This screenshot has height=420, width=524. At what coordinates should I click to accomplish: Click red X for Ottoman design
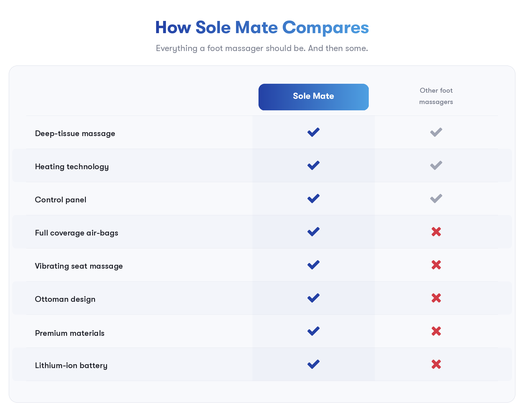point(436,298)
